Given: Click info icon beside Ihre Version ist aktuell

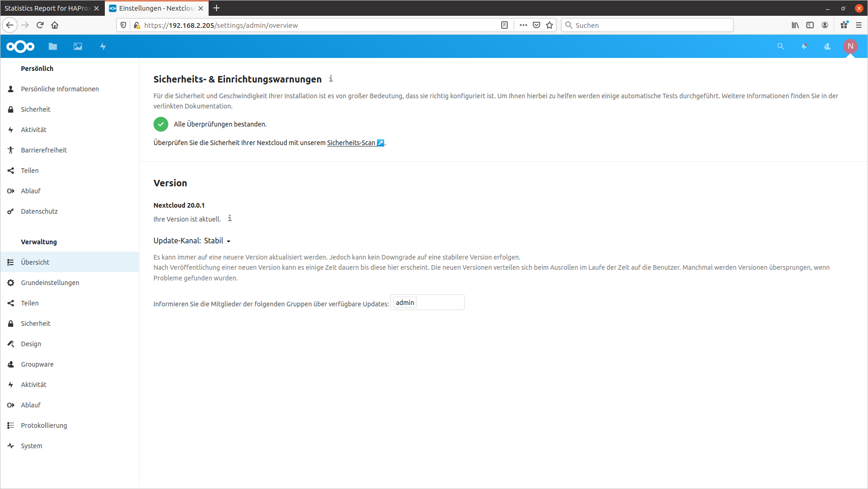Looking at the screenshot, I should pyautogui.click(x=230, y=218).
